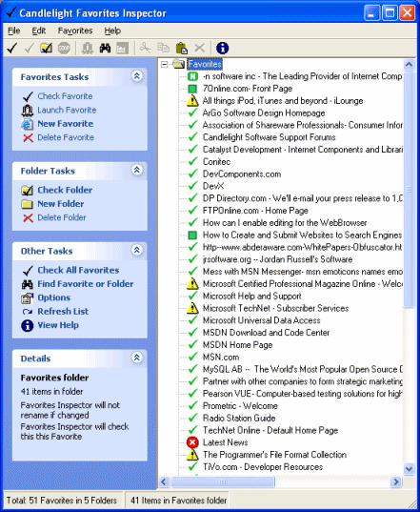Click the Delete Folder link
Image resolution: width=420 pixels, height=512 pixels.
pyautogui.click(x=62, y=217)
